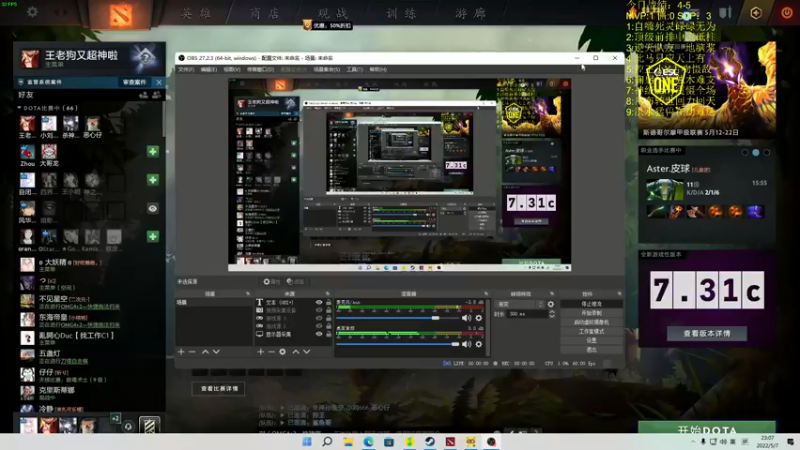Open 麦克风/Aux audio settings gear
Image resolution: width=800 pixels, height=450 pixels.
tap(479, 318)
